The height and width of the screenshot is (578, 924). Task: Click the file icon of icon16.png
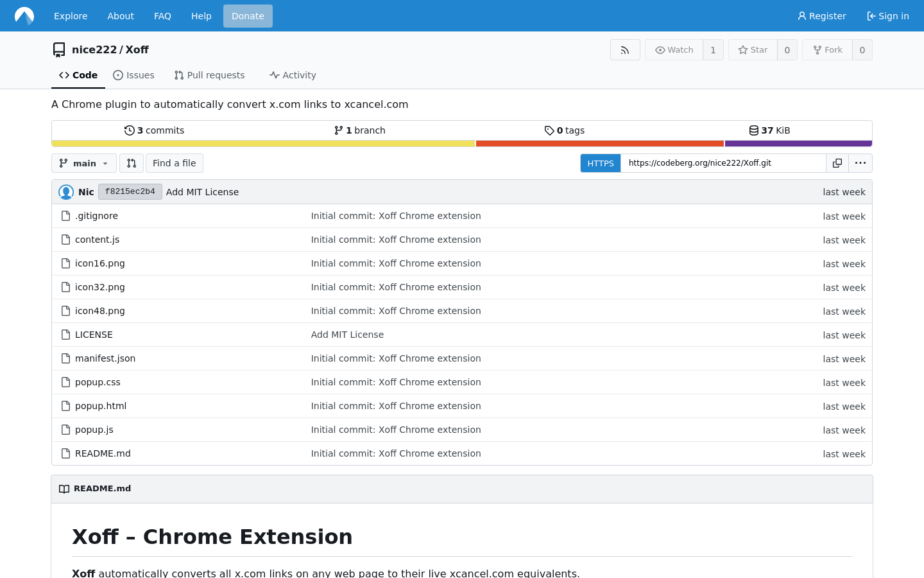65,263
